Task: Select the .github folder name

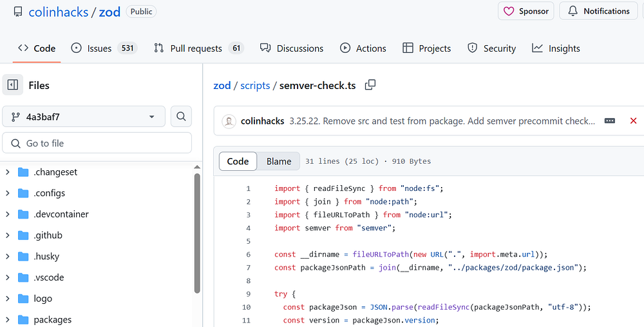Action: [x=48, y=235]
